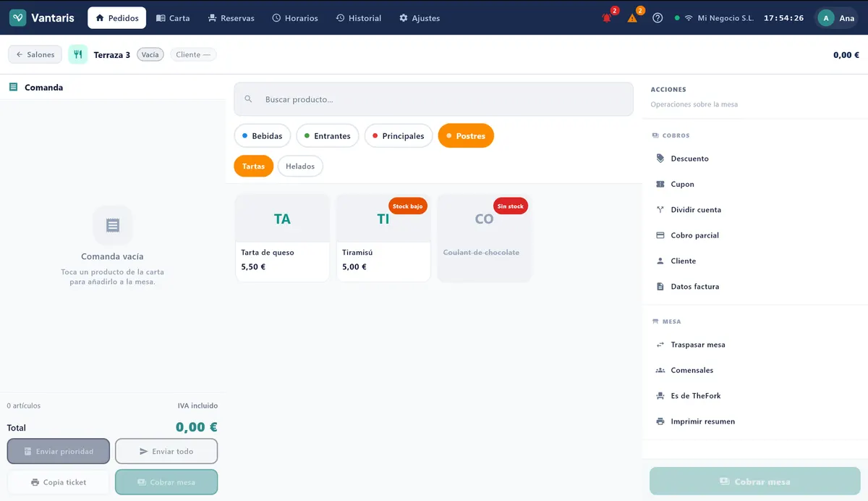Viewport: 868px width, 501px height.
Task: Open the Horarios tab
Action: click(x=295, y=18)
